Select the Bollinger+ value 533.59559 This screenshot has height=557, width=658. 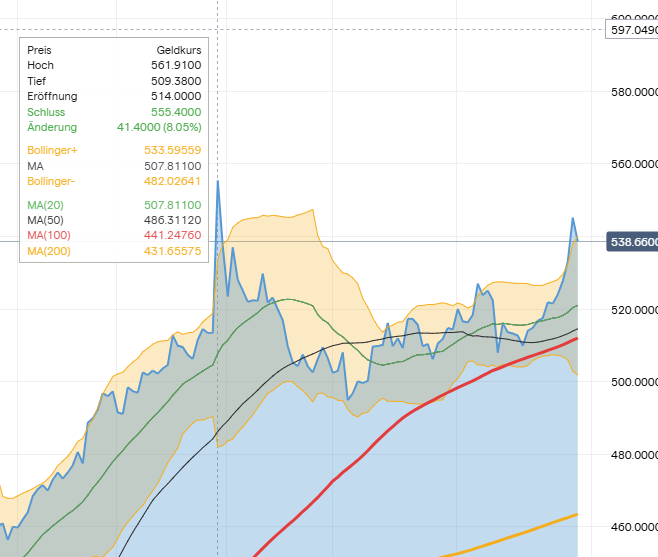172,150
